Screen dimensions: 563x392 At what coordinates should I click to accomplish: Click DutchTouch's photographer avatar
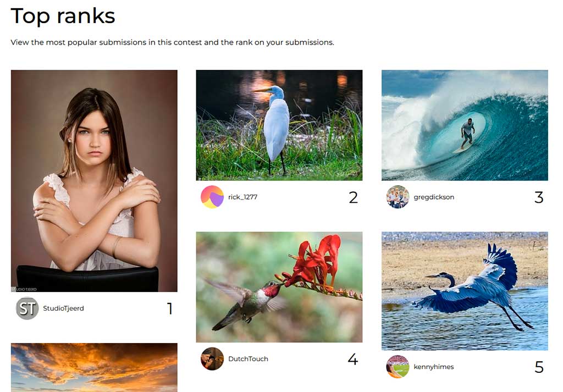pos(212,358)
